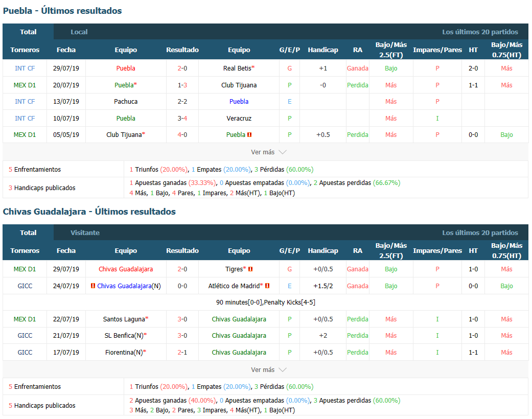Click the 0-0 result against Atlético de Madrid
This screenshot has height=419, width=532.
[182, 286]
